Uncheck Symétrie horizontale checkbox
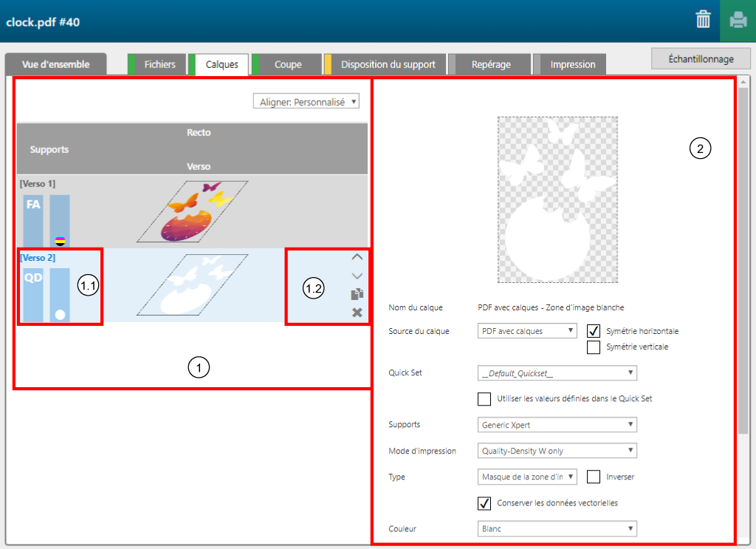This screenshot has width=756, height=549. click(593, 331)
